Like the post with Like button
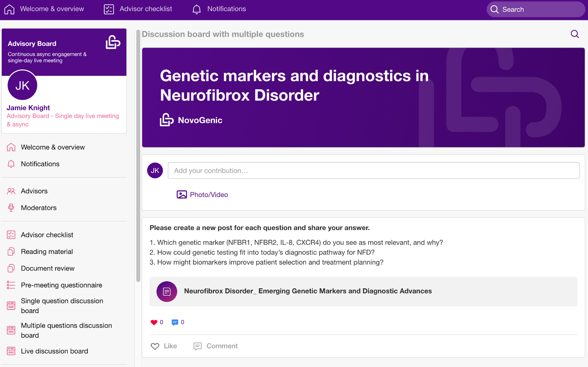Viewport: 588px width, 367px height. 164,346
